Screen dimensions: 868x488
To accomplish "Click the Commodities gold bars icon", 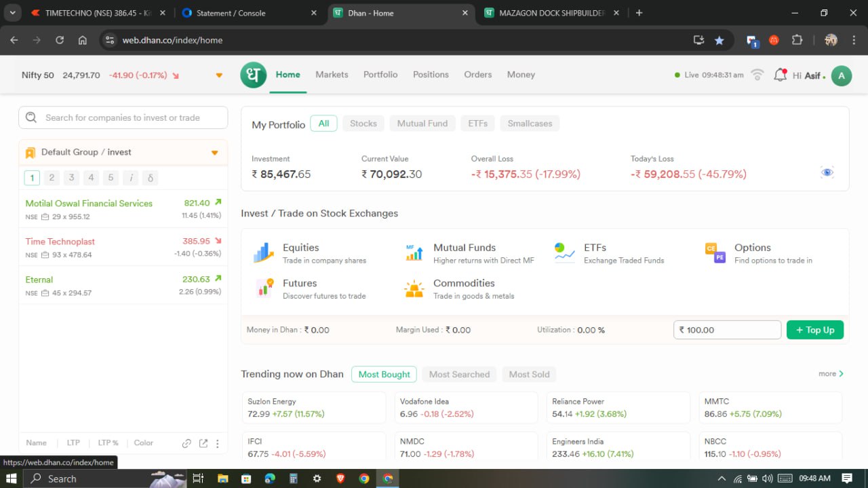I will pyautogui.click(x=414, y=290).
